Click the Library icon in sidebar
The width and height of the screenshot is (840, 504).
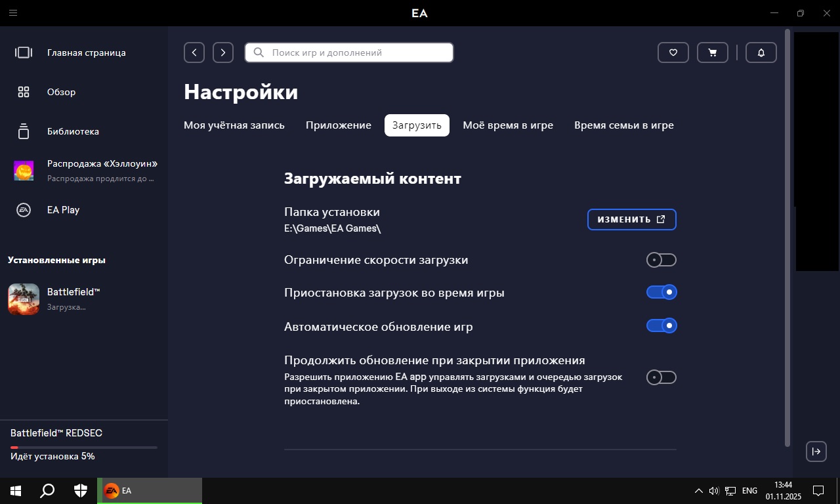click(x=24, y=131)
